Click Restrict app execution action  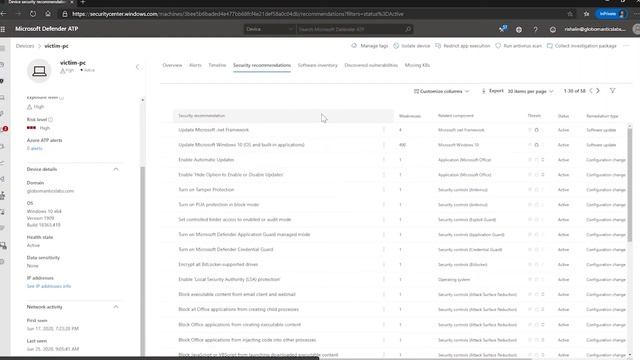pyautogui.click(x=462, y=46)
